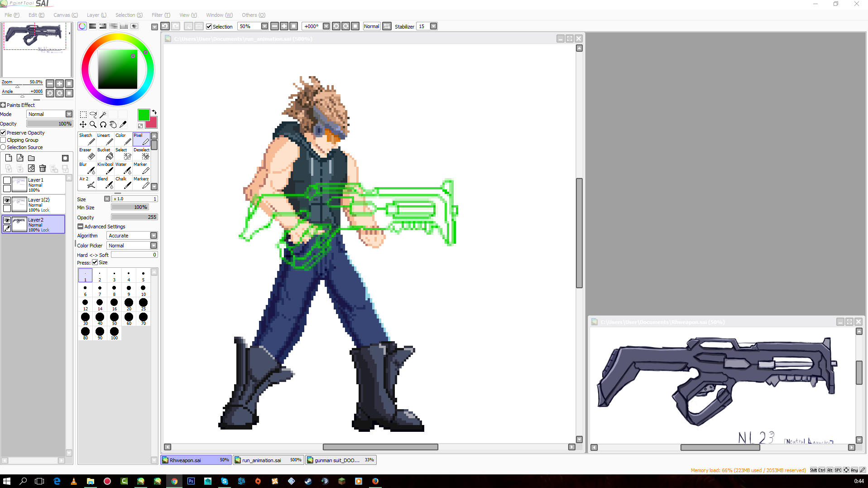Delete the selected layer with trash icon
This screenshot has width=868, height=488.
coord(43,169)
